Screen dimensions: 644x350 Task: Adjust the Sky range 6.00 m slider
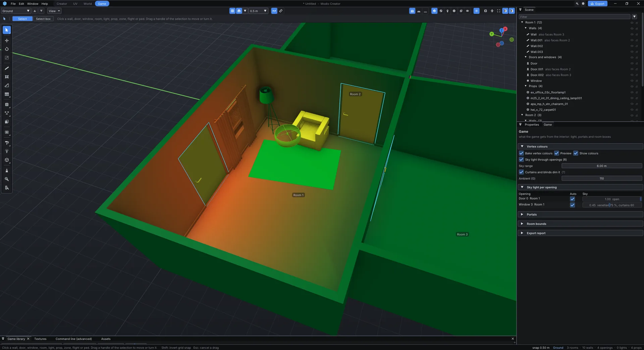point(602,166)
